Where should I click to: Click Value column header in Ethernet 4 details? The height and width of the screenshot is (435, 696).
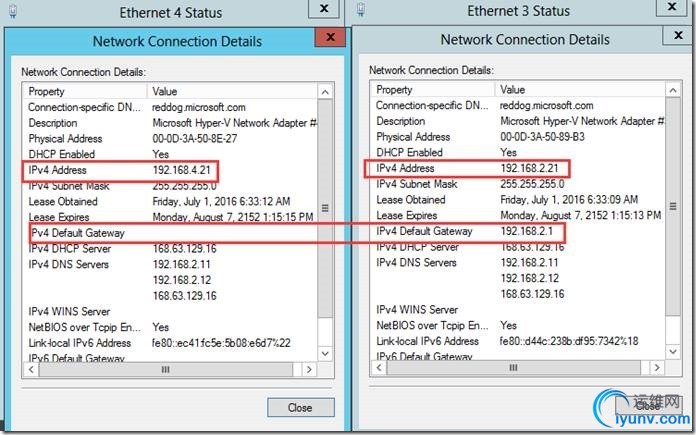[x=230, y=91]
